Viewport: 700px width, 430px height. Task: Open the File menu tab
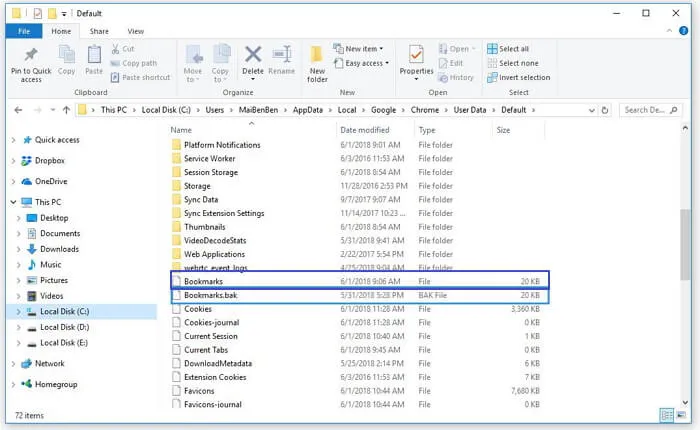coord(23,31)
